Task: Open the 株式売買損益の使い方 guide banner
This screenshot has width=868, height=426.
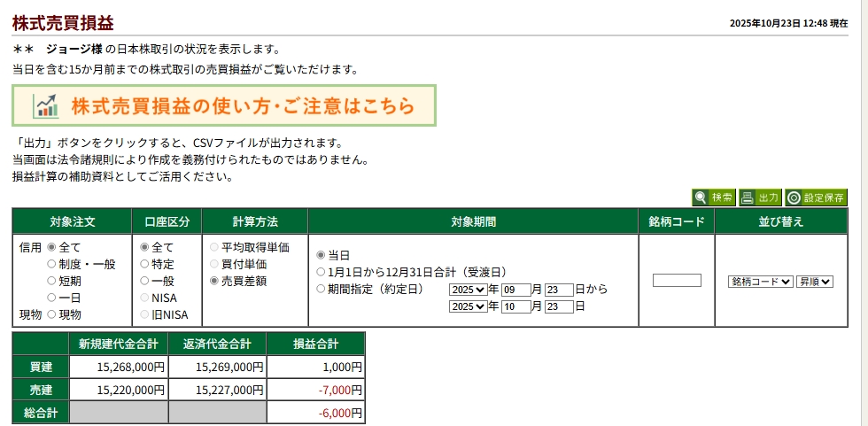Action: coord(224,106)
